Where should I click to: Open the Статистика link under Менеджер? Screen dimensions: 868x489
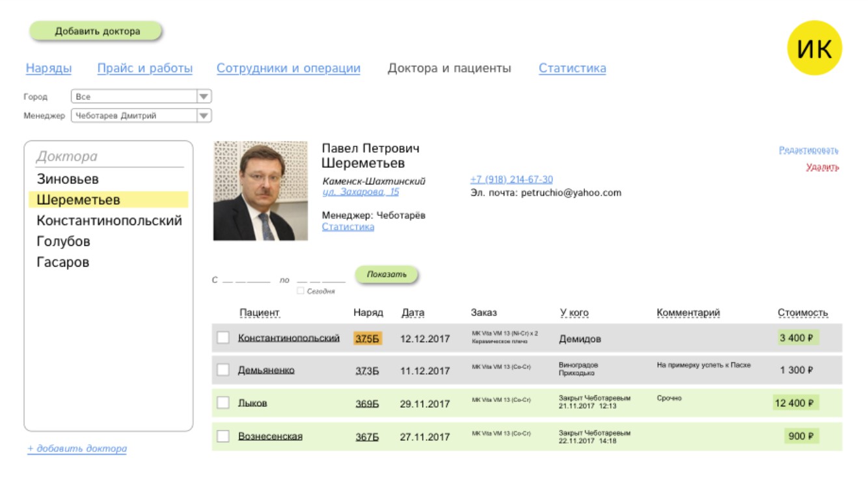pyautogui.click(x=348, y=227)
